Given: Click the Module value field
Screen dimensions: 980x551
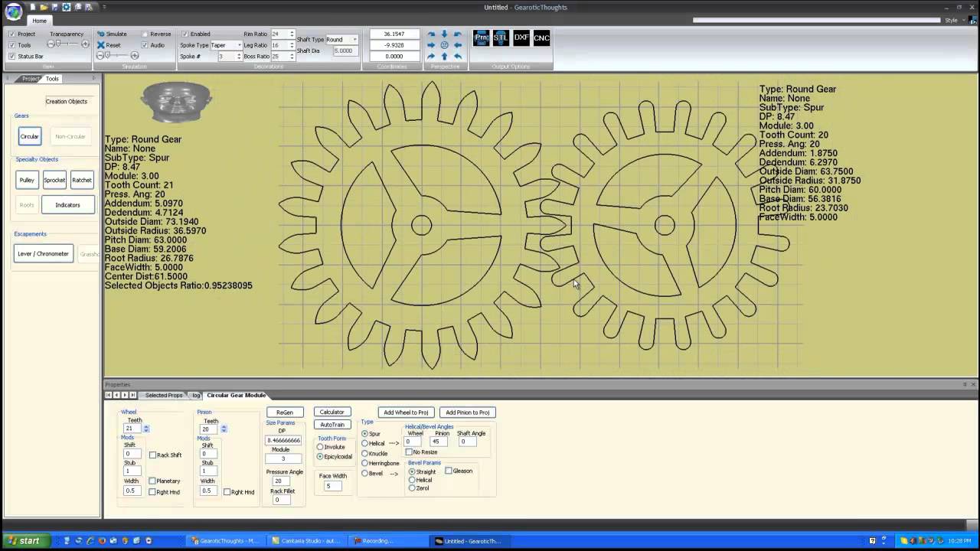Looking at the screenshot, I should [285, 459].
